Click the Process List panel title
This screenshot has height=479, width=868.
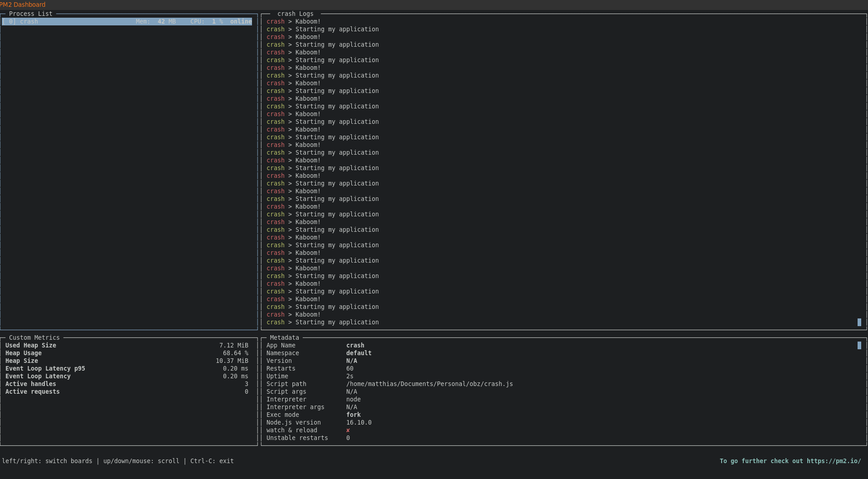(x=30, y=14)
